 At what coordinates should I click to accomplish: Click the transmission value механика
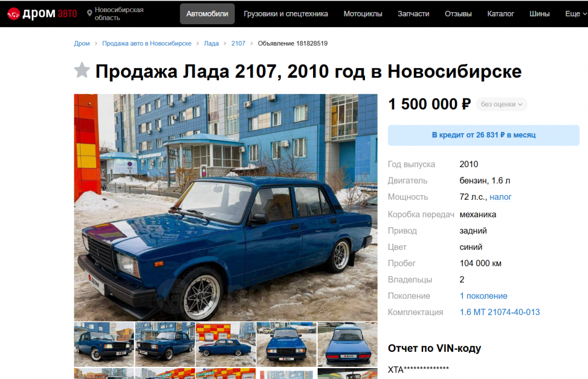478,215
